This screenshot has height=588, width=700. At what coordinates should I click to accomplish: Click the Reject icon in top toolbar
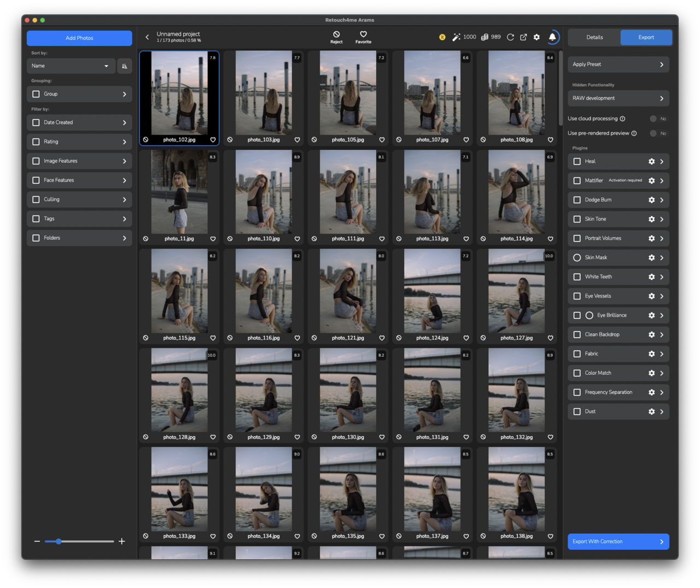pyautogui.click(x=336, y=34)
